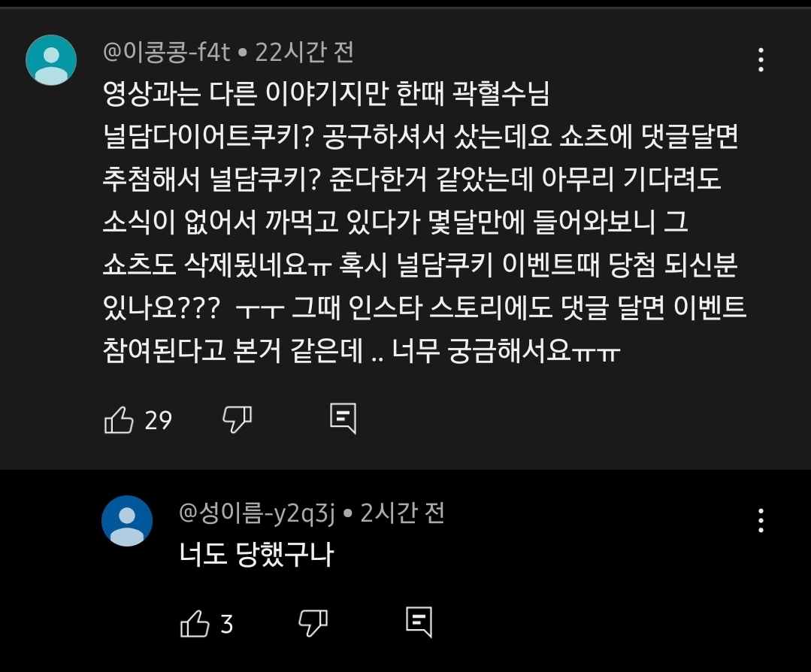811x672 pixels.
Task: Visit the @이콩콩-f4t channel username
Action: point(167,53)
